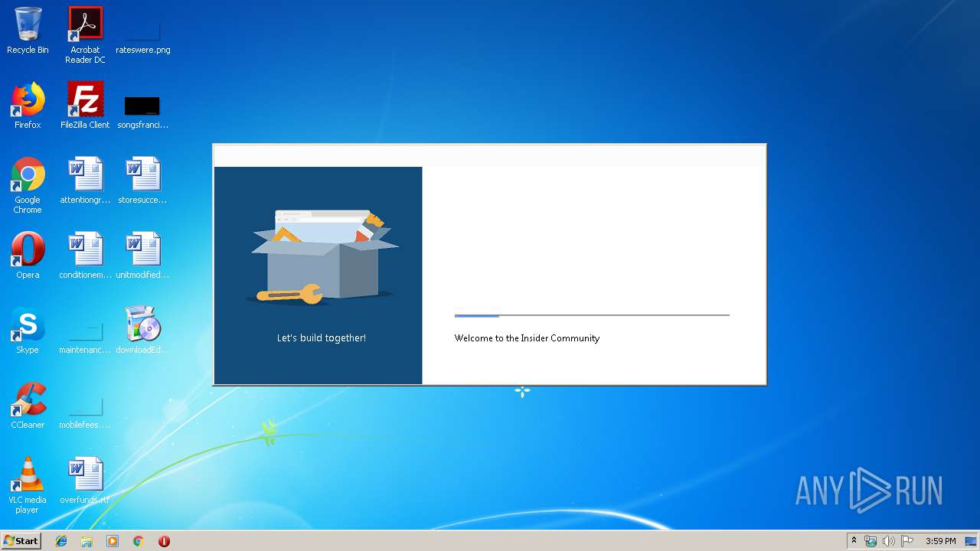Open Windows Explorer folder in taskbar
The width and height of the screenshot is (980, 551).
(87, 541)
